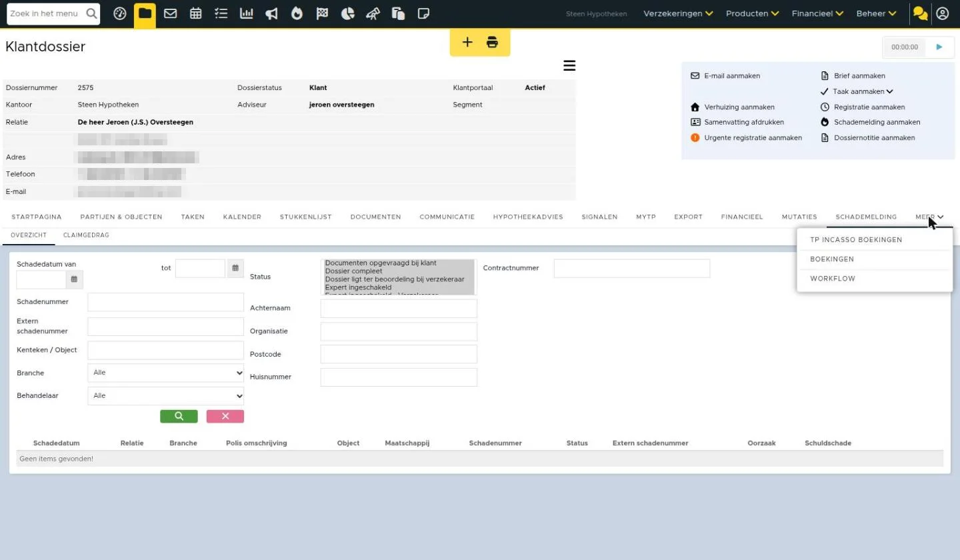Click the copy documents icon in top bar
The height and width of the screenshot is (560, 960).
[x=399, y=13]
